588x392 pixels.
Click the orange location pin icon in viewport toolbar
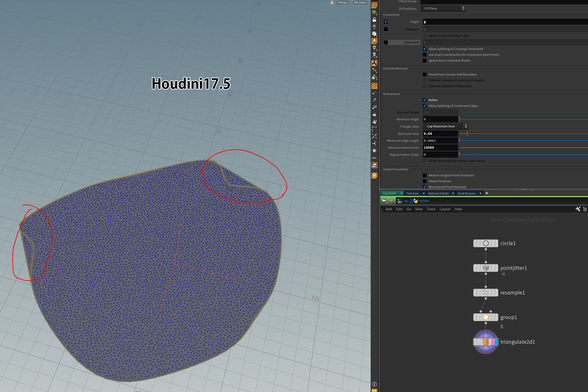pyautogui.click(x=374, y=175)
